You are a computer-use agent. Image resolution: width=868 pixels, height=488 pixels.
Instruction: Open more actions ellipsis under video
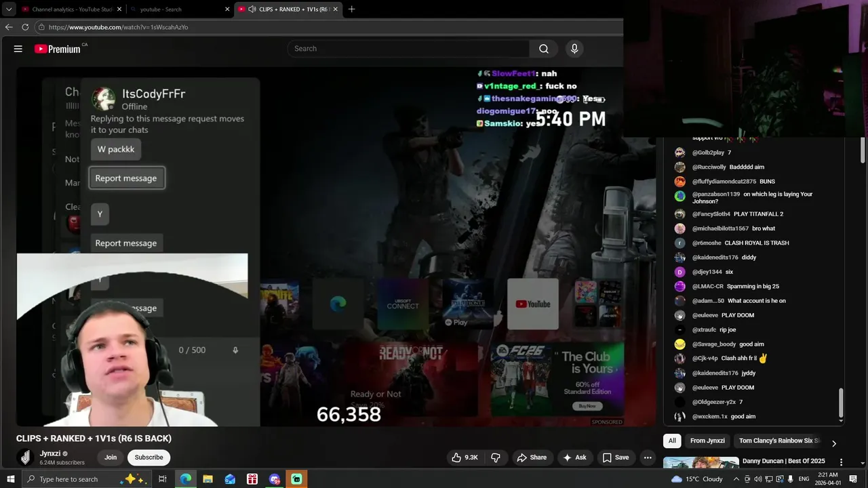point(648,457)
